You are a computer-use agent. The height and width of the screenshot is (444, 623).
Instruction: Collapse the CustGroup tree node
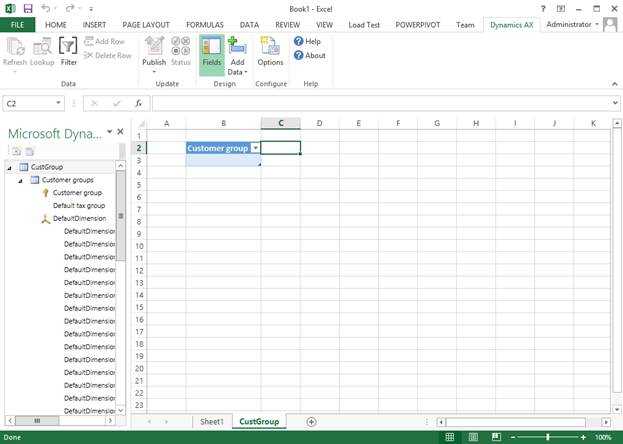9,168
